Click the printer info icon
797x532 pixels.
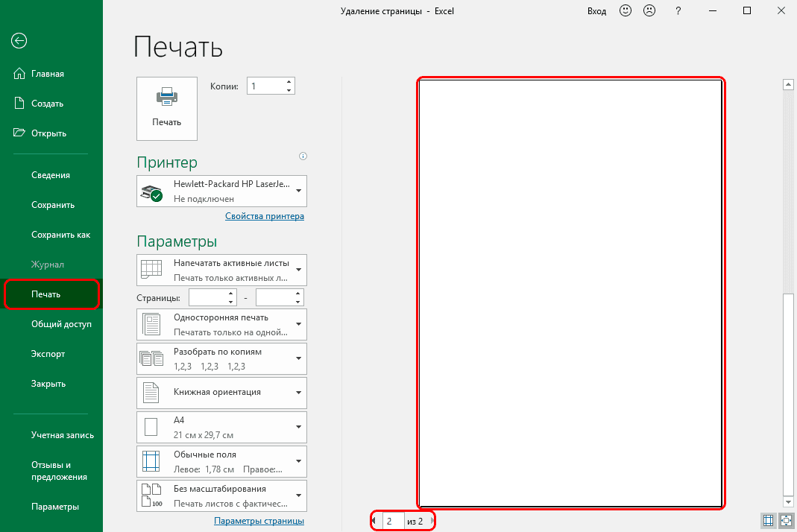tap(303, 156)
